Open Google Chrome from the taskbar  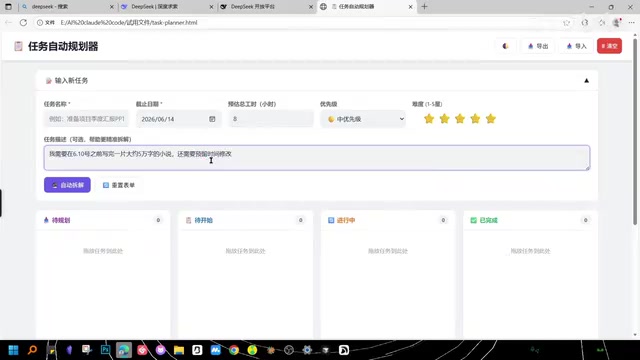pos(234,350)
